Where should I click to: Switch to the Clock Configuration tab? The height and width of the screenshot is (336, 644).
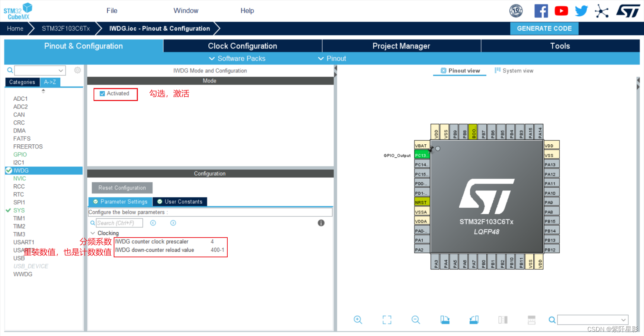click(x=243, y=46)
